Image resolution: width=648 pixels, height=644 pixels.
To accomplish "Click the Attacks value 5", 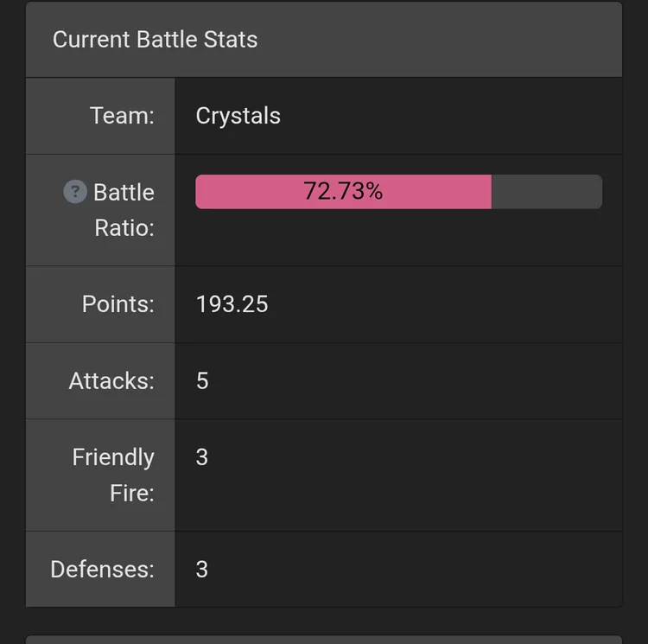I will tap(202, 380).
